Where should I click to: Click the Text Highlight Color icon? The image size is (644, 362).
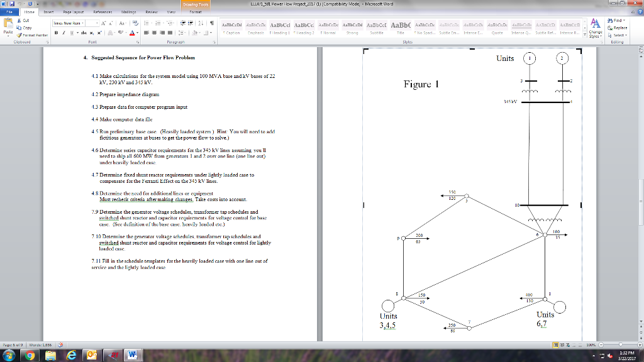120,33
